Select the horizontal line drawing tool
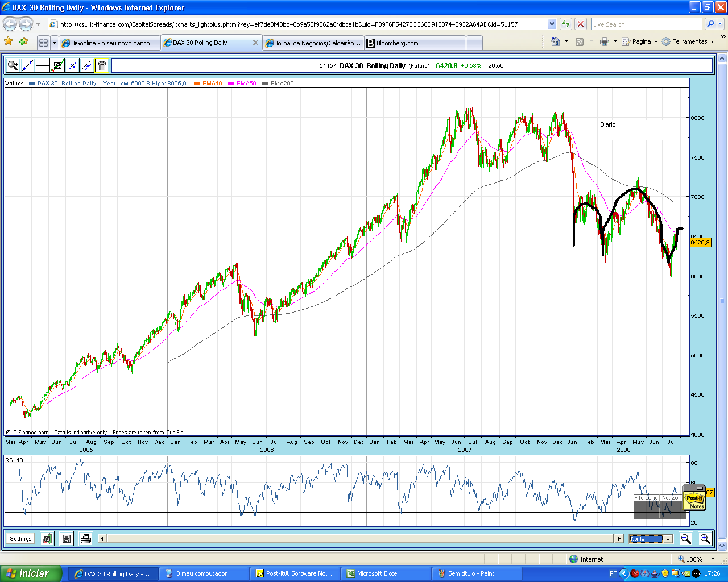Screen dimensions: 728x582 pos(43,65)
